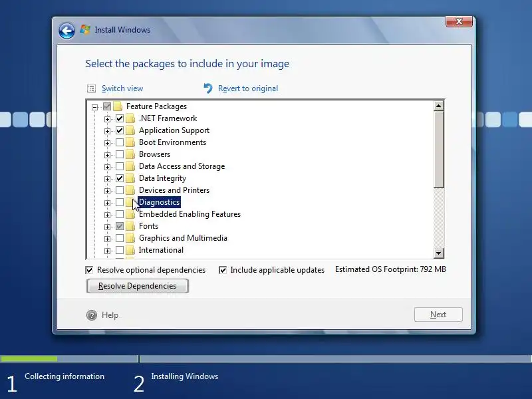The height and width of the screenshot is (399, 532).
Task: Click the Next button
Action: (438, 315)
